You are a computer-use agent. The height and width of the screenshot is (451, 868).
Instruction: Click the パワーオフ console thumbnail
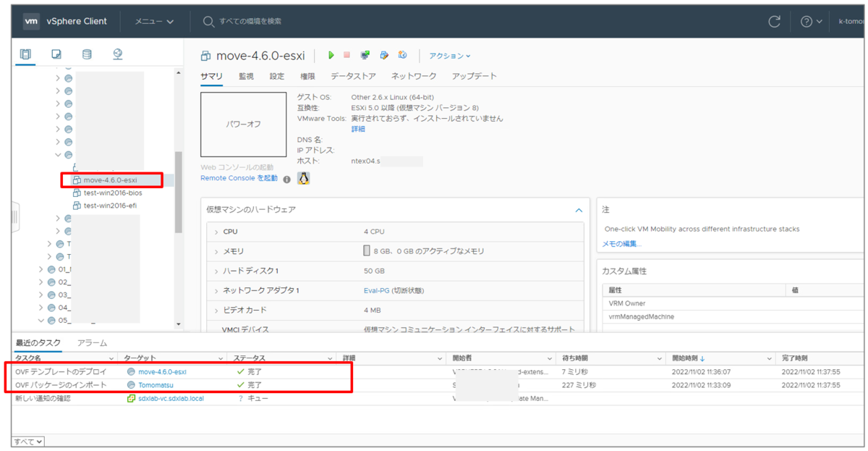(243, 125)
